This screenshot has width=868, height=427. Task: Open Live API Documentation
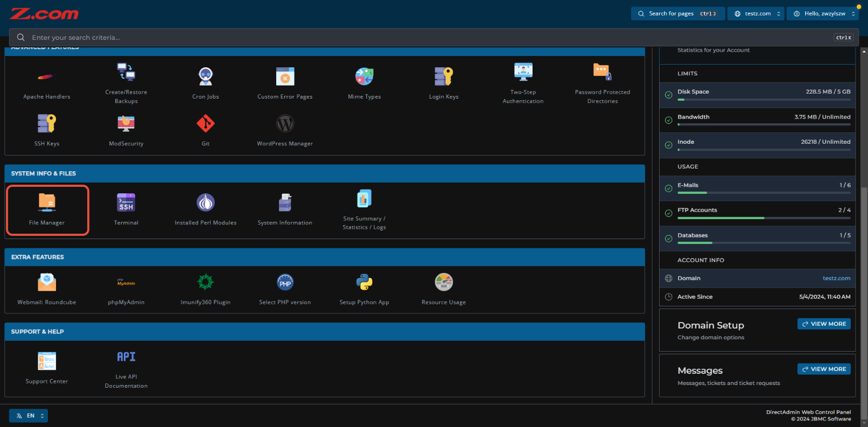point(126,369)
